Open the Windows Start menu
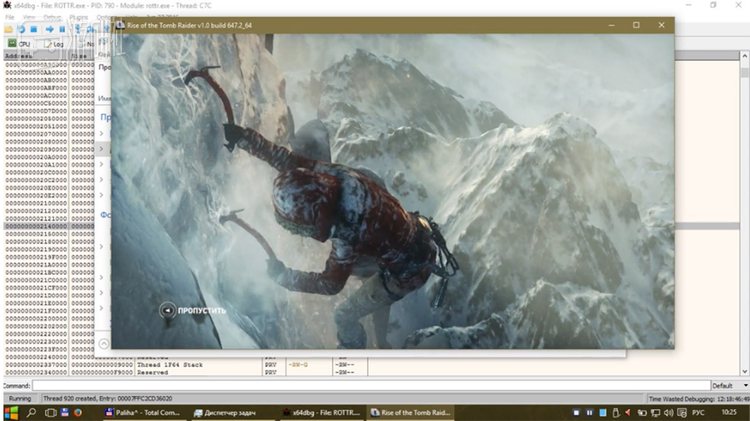Screen dimensions: 750x421 pos(11,412)
